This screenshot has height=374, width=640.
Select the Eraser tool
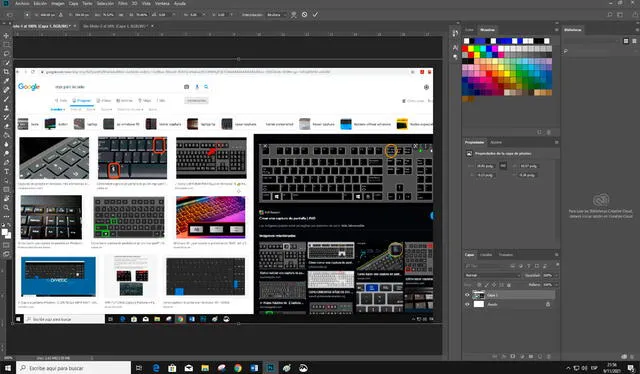click(6, 126)
